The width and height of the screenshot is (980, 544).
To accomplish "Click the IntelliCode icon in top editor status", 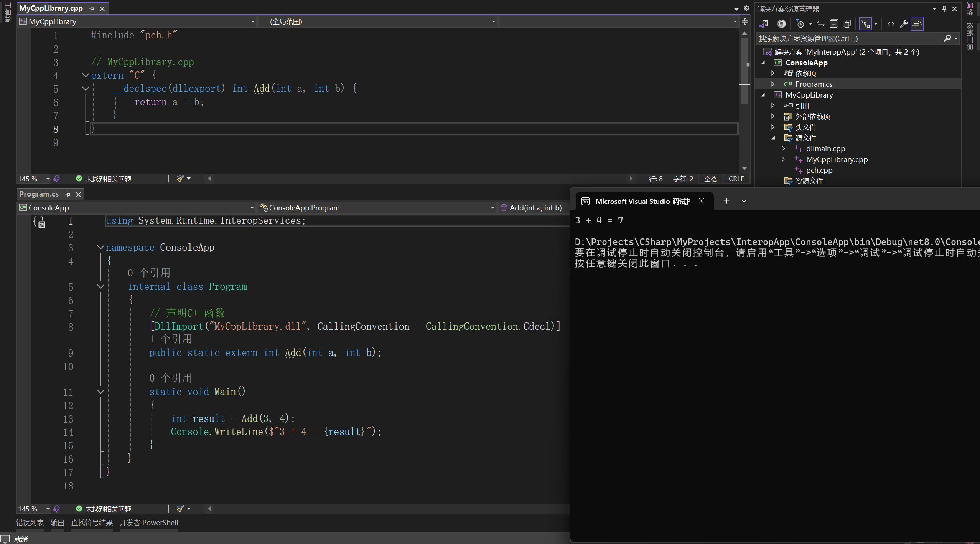I will 57,179.
